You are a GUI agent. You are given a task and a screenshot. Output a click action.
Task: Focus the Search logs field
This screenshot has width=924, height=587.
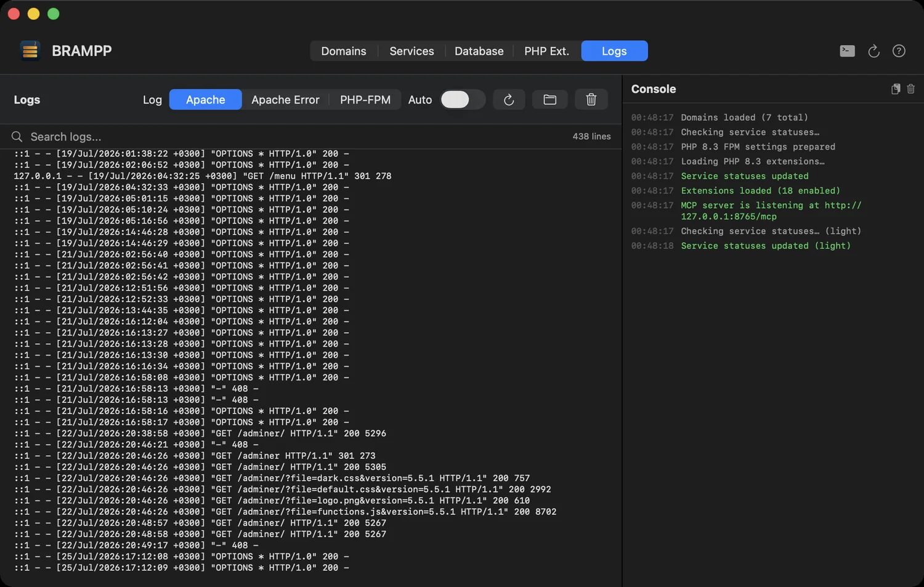tap(296, 137)
